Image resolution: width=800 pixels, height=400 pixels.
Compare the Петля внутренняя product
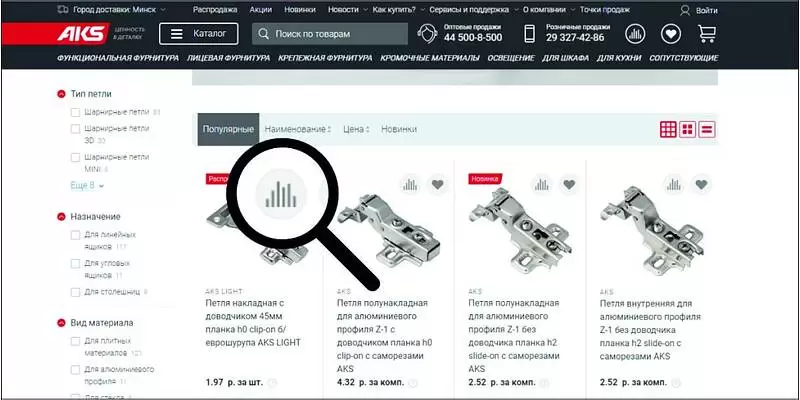pos(674,185)
